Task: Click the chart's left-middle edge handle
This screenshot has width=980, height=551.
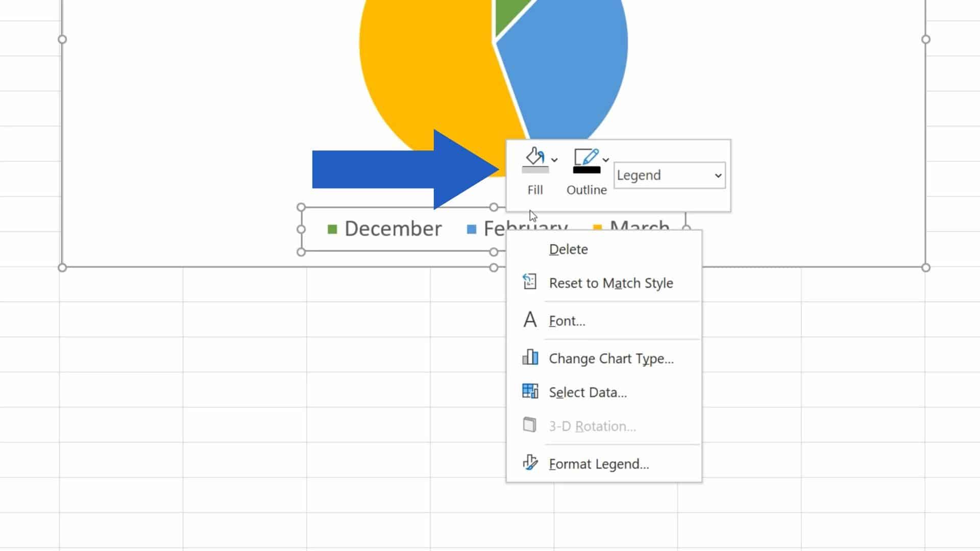Action: click(62, 39)
